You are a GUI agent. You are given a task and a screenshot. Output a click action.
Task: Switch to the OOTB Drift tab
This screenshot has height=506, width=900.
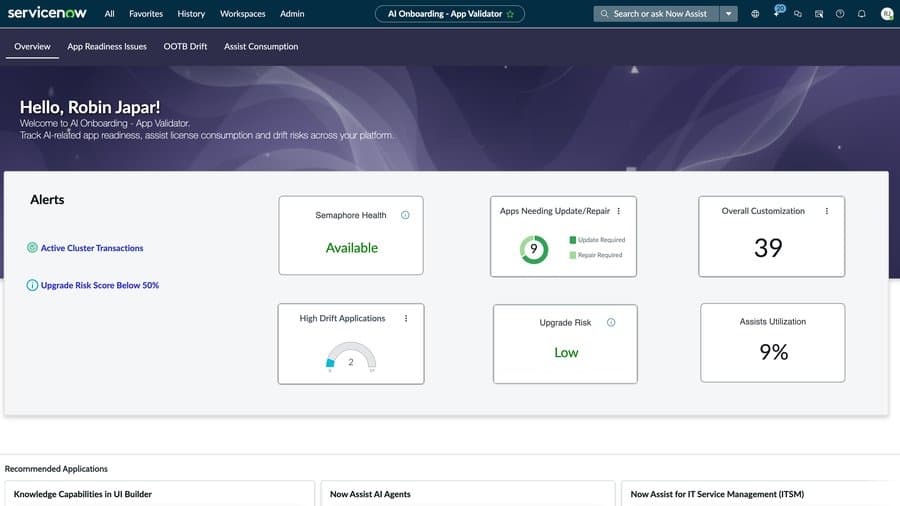tap(185, 46)
